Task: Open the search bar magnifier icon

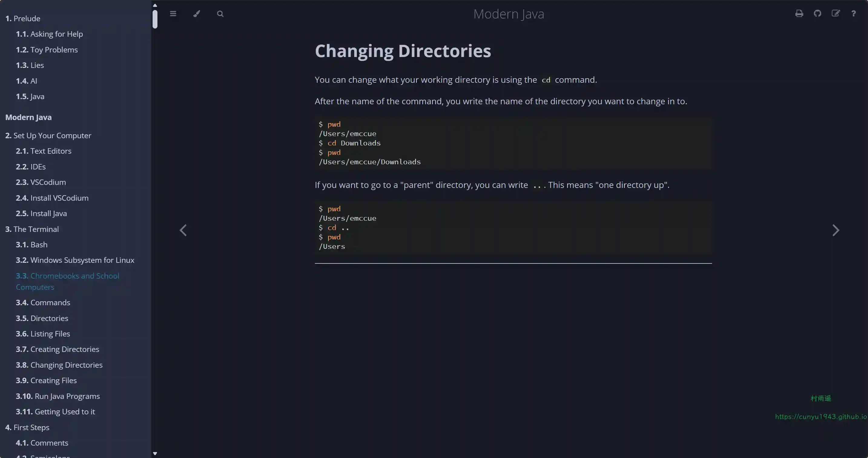Action: 220,14
